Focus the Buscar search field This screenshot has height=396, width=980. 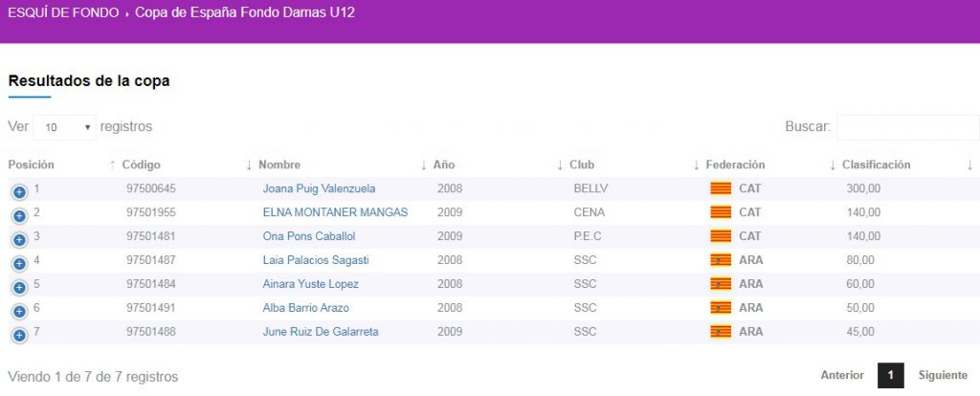pos(907,127)
